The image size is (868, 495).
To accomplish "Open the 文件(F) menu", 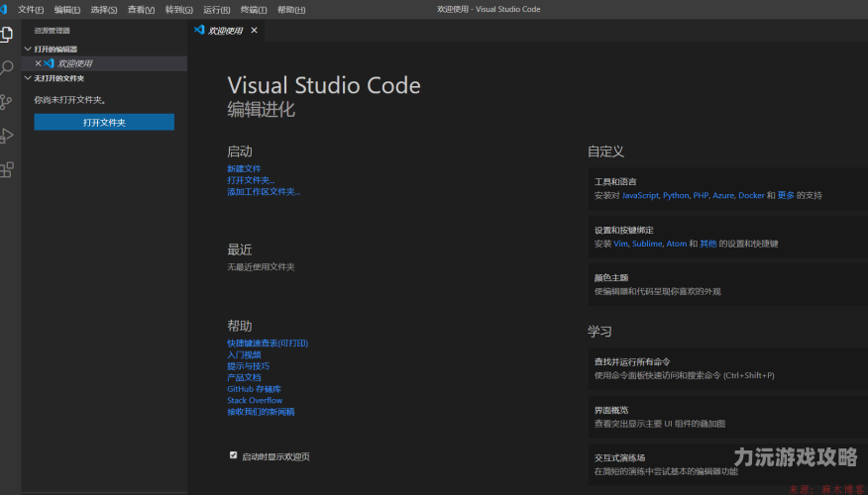I will pos(31,9).
